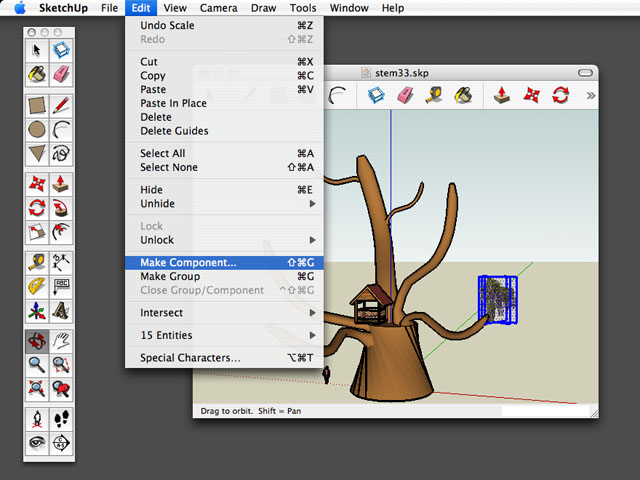The height and width of the screenshot is (480, 640).
Task: Select the Axes tool
Action: (37, 311)
